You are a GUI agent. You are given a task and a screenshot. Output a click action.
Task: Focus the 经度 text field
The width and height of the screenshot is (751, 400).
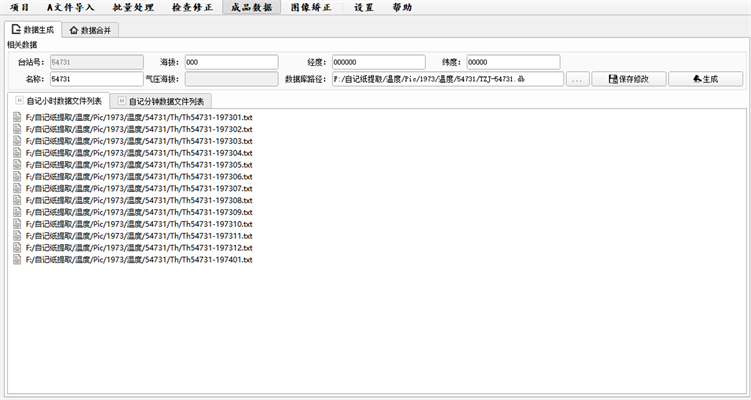(x=377, y=62)
